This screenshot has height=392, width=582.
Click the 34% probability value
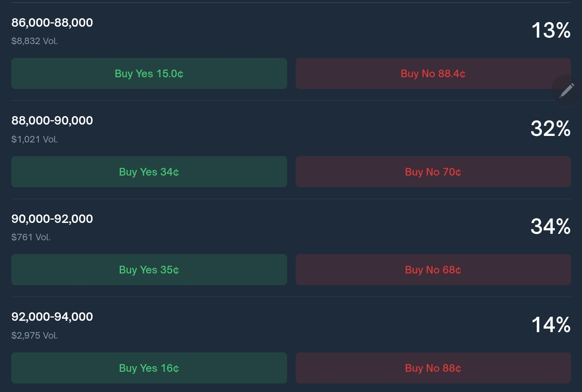550,227
